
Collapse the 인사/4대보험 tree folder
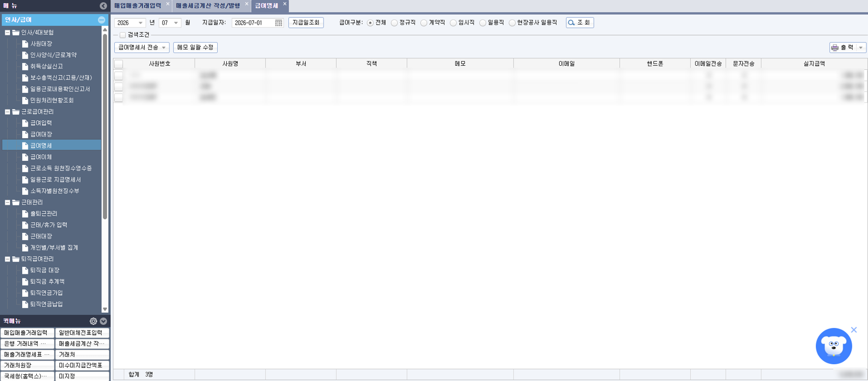click(x=7, y=33)
